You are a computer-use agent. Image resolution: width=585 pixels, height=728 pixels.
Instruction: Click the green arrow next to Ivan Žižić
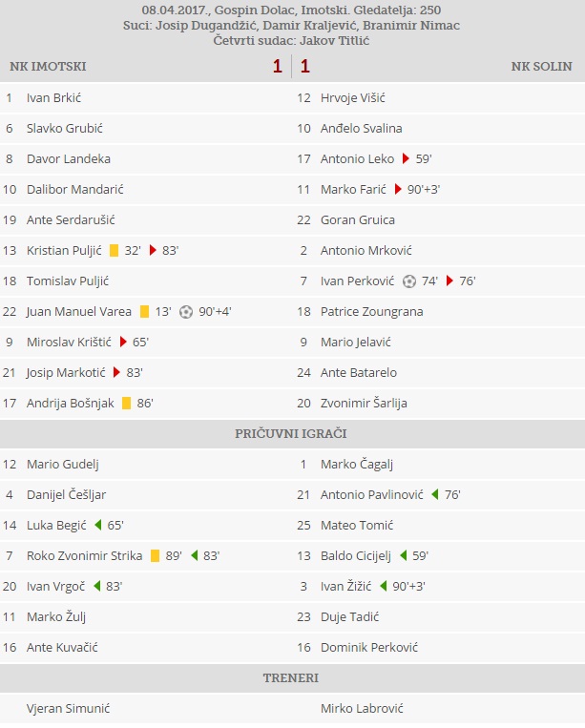pos(383,586)
